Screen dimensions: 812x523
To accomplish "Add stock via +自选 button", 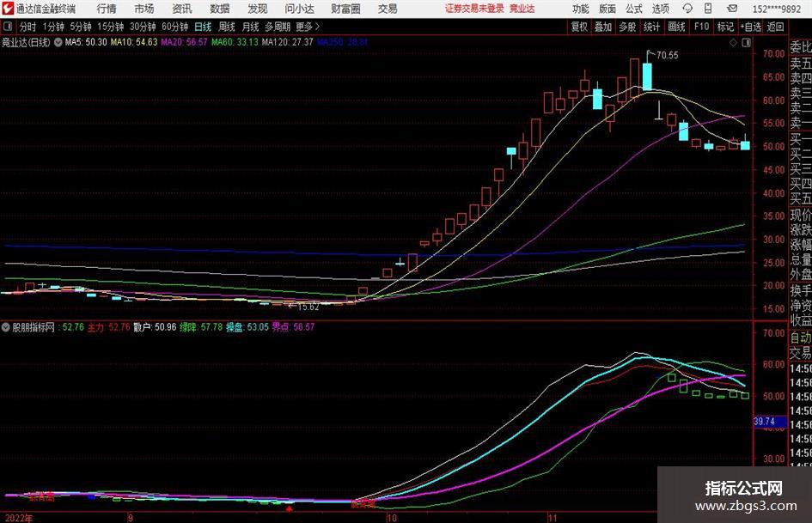I will [750, 27].
